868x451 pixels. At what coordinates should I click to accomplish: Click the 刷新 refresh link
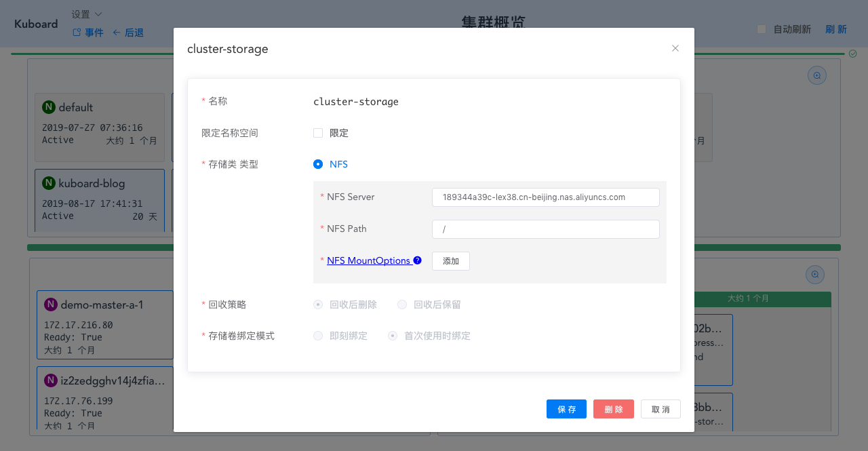tap(836, 29)
